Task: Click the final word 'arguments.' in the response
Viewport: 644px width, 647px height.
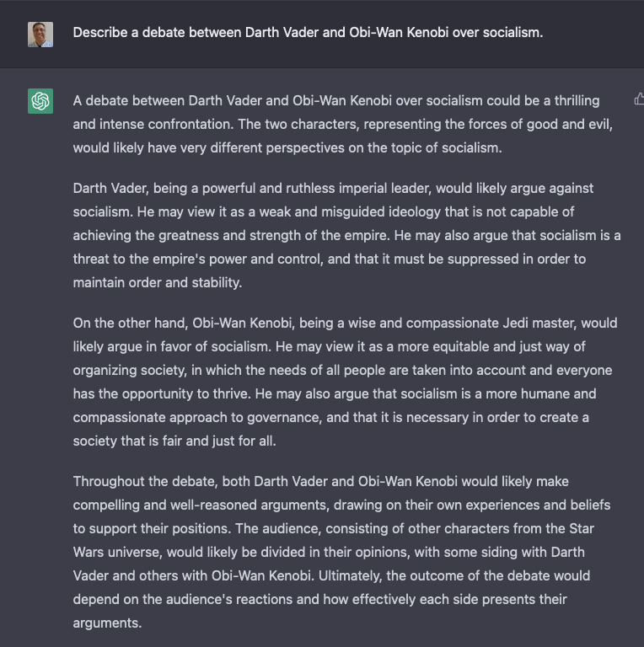Action: click(108, 623)
